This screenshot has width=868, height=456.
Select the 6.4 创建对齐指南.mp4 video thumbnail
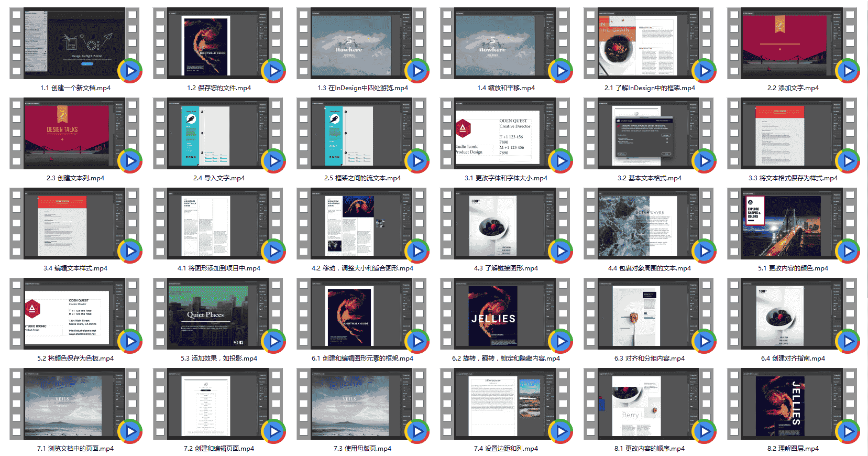[x=793, y=314]
